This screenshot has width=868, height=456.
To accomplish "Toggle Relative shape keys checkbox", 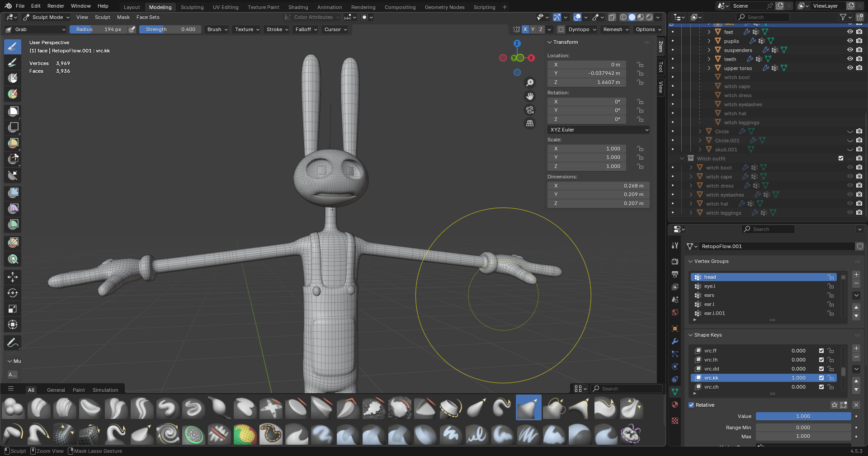I will 691,405.
